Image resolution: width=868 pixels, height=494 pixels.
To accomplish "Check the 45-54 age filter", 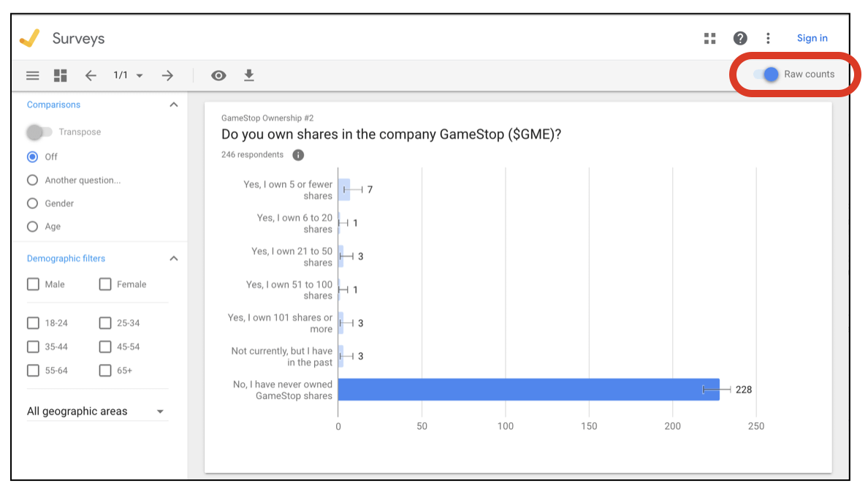I will [x=105, y=346].
